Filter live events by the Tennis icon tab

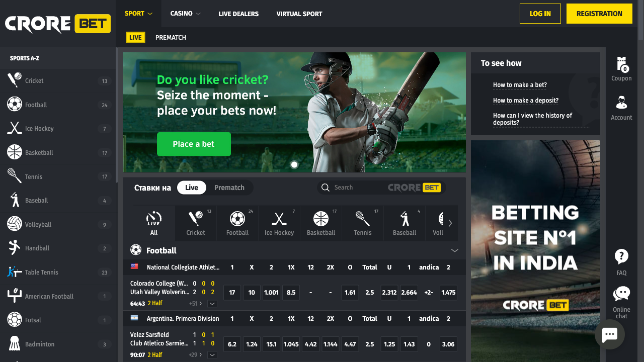[363, 223]
